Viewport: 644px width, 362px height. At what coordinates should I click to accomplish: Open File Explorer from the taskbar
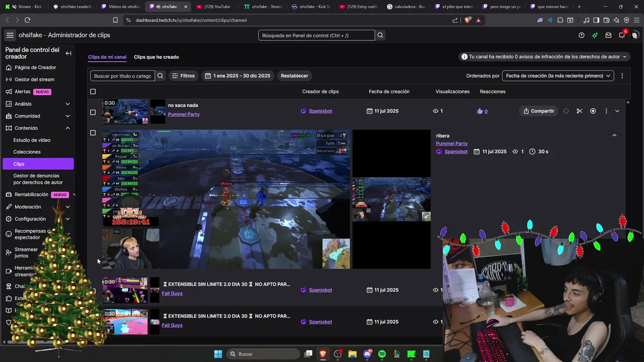[352, 354]
